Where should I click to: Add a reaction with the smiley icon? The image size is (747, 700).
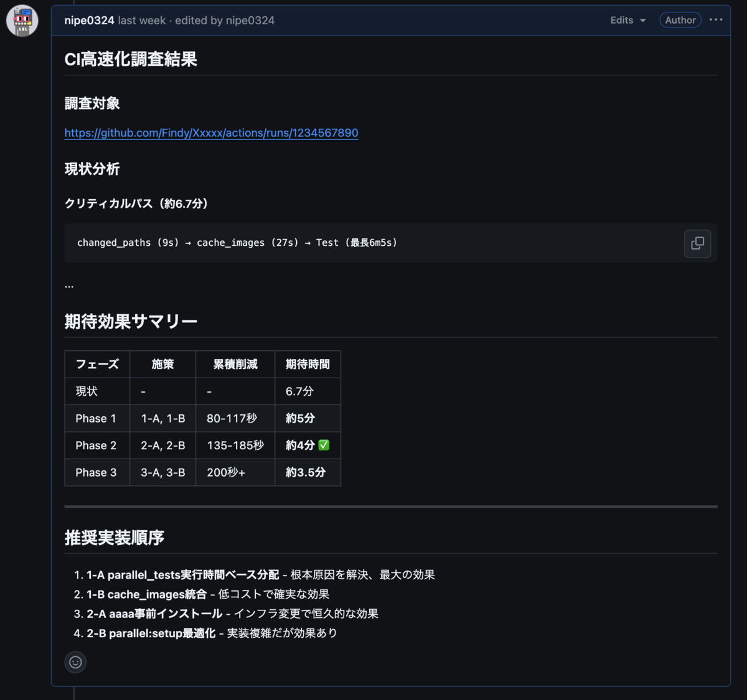tap(75, 662)
